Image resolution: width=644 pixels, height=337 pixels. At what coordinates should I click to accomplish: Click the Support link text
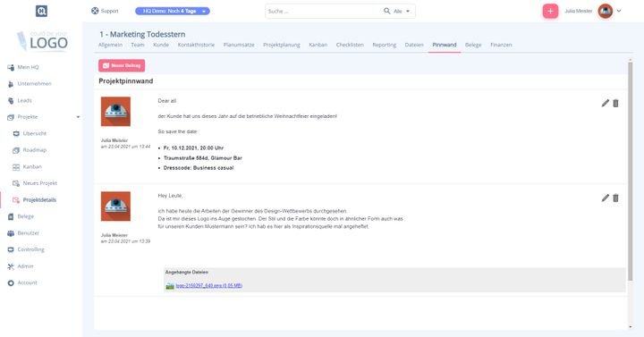tap(110, 11)
